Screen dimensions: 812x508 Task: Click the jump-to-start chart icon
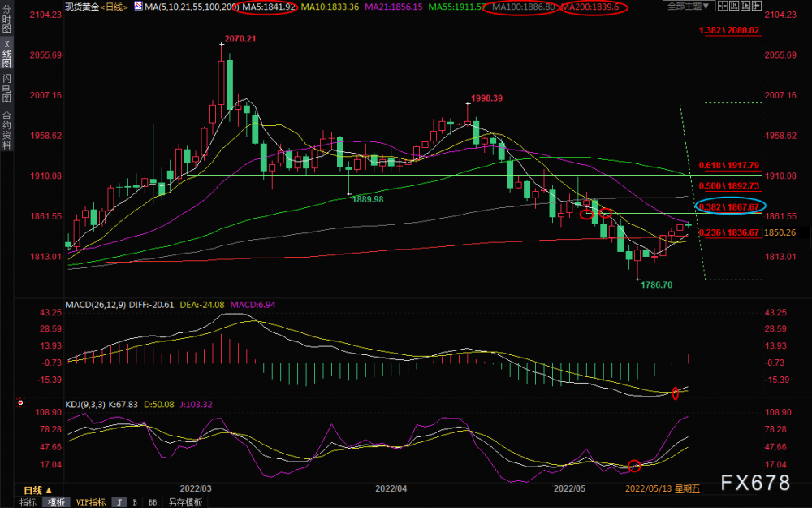click(x=734, y=7)
